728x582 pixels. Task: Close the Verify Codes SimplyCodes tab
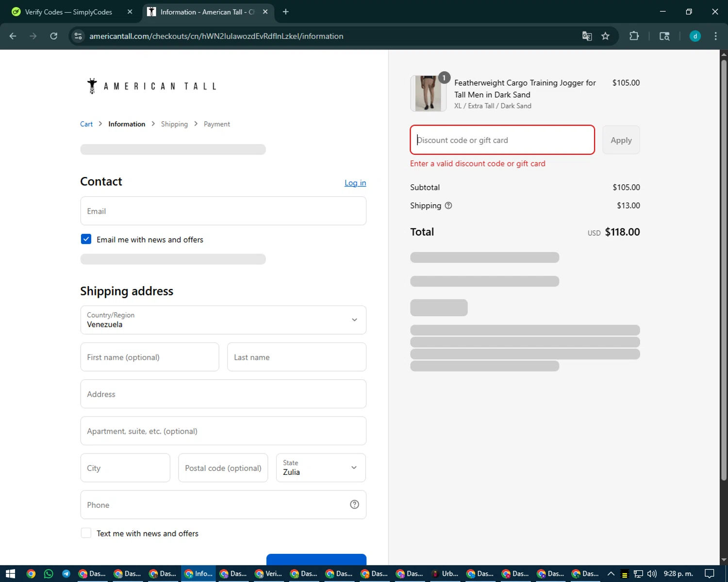click(130, 12)
